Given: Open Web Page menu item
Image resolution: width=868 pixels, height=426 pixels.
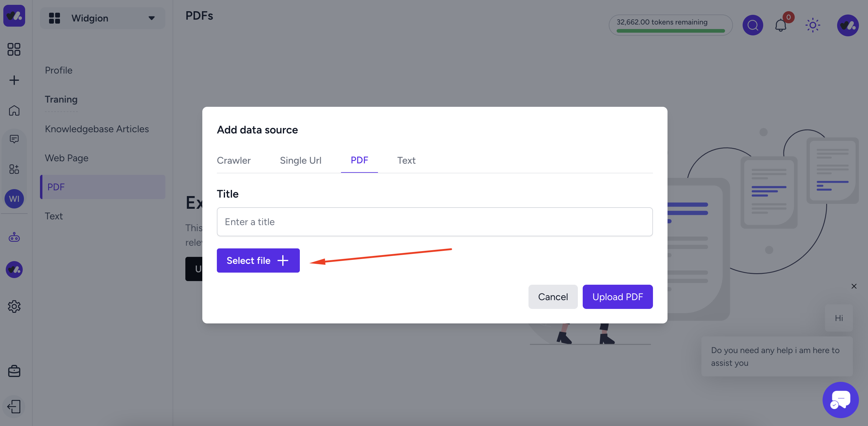Looking at the screenshot, I should tap(67, 158).
